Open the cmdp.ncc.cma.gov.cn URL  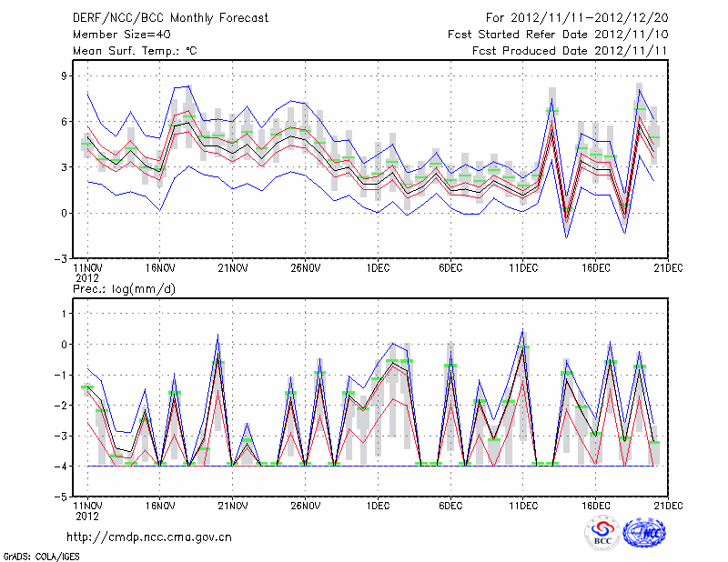[x=149, y=537]
